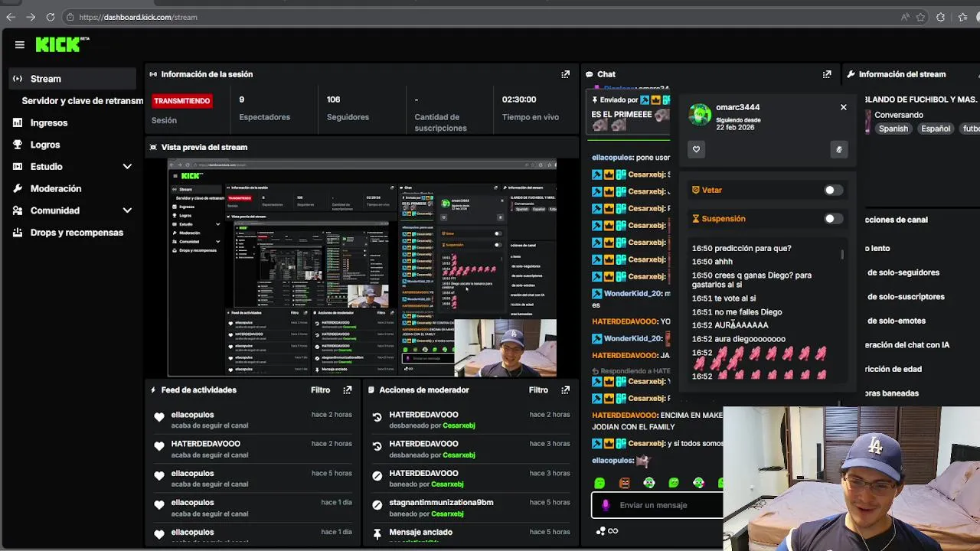The width and height of the screenshot is (980, 551).
Task: Click the browser favorites star icon
Action: [x=921, y=17]
